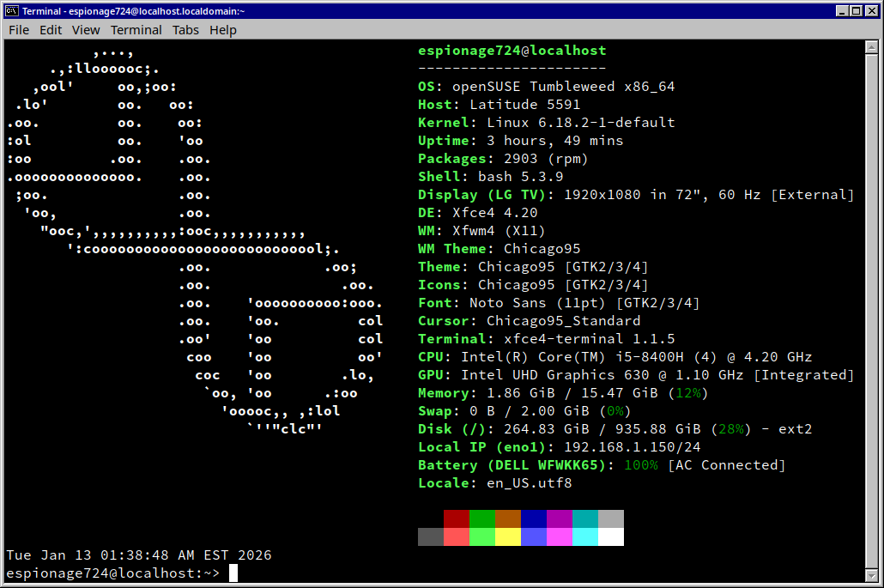The image size is (884, 588).
Task: Click the bright pink color block
Action: pos(560,537)
